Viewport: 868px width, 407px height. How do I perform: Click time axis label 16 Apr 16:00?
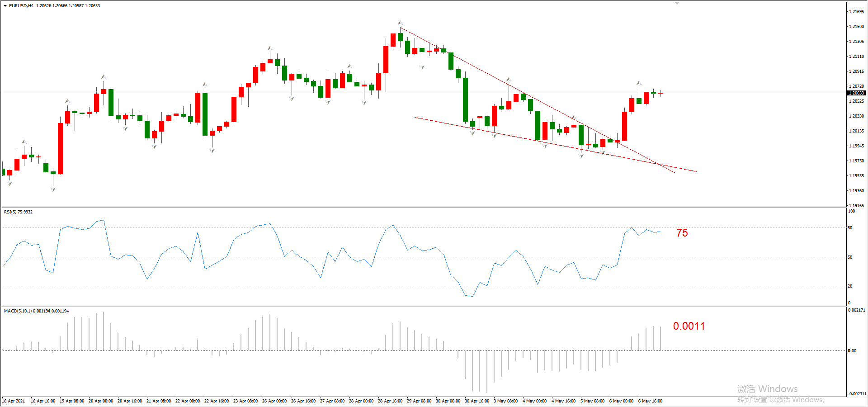[x=43, y=401]
